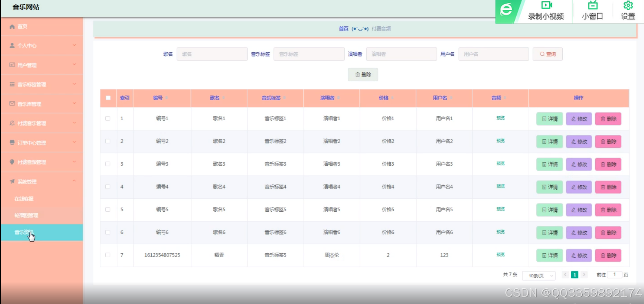Click the green browser e logo
This screenshot has height=304, width=644.
[506, 9]
